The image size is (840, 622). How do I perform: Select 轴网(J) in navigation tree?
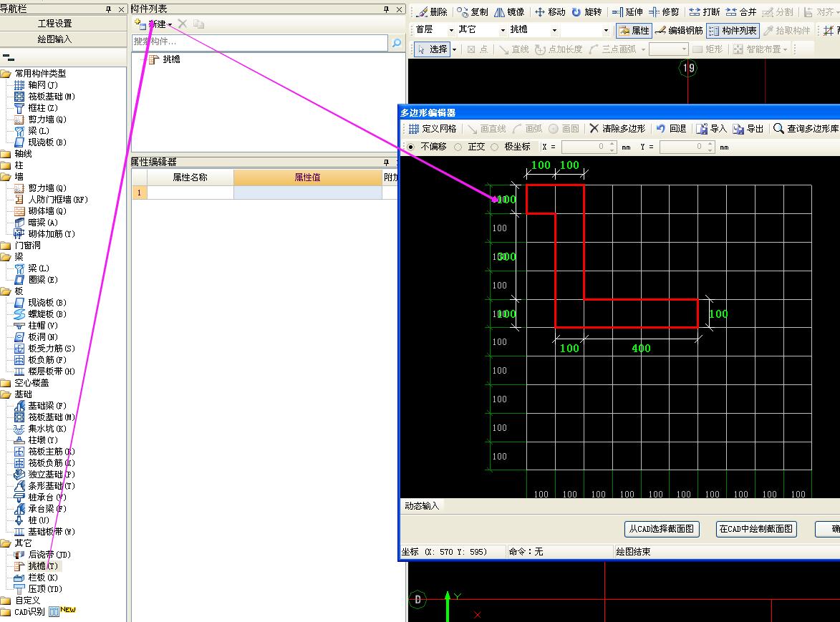pos(36,85)
